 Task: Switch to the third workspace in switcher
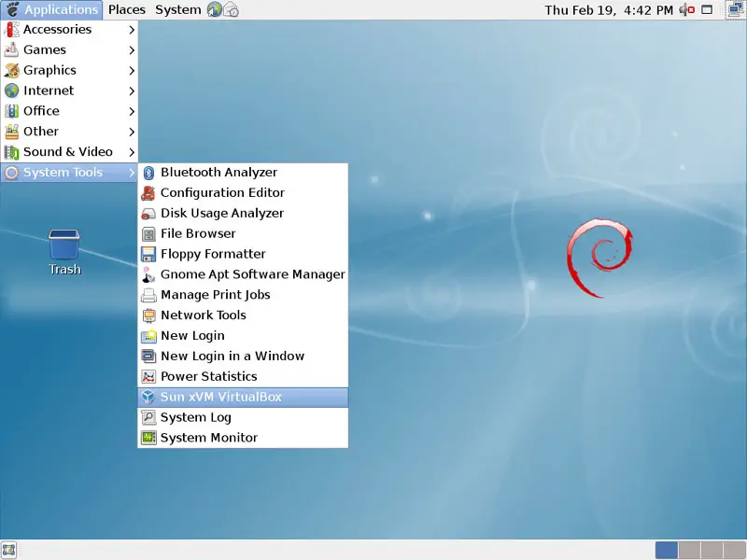click(712, 551)
